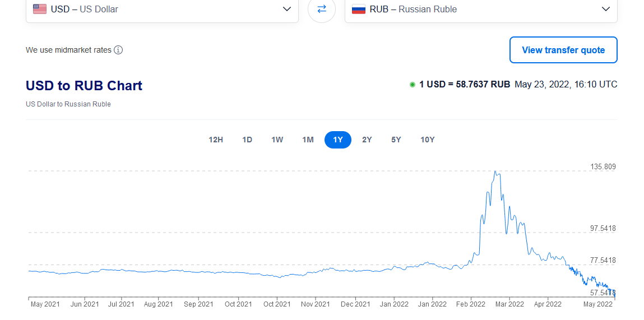Click the Mar 2022 timeline label
The image size is (644, 320).
click(x=509, y=304)
